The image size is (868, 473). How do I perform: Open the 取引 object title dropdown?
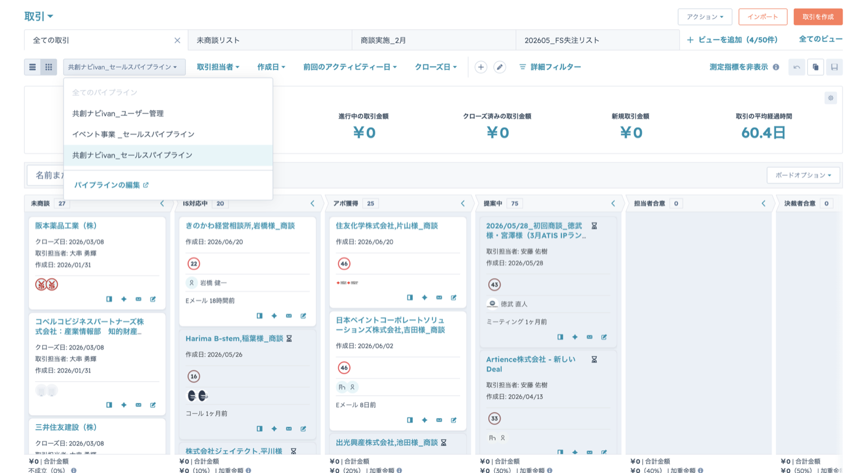pyautogui.click(x=39, y=16)
